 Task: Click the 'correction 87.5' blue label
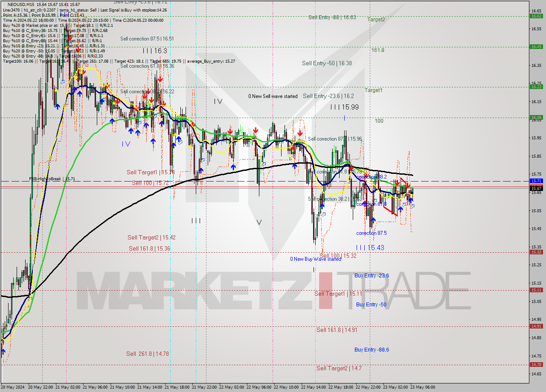pyautogui.click(x=372, y=233)
